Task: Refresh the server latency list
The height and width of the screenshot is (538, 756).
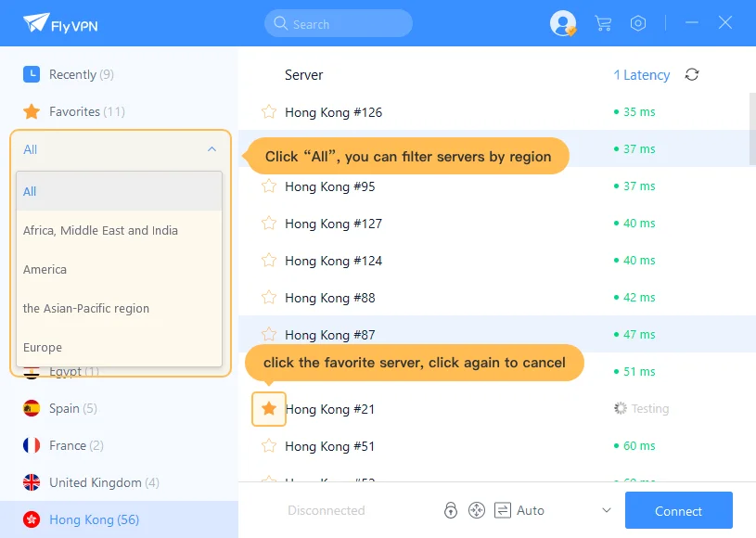Action: tap(691, 75)
